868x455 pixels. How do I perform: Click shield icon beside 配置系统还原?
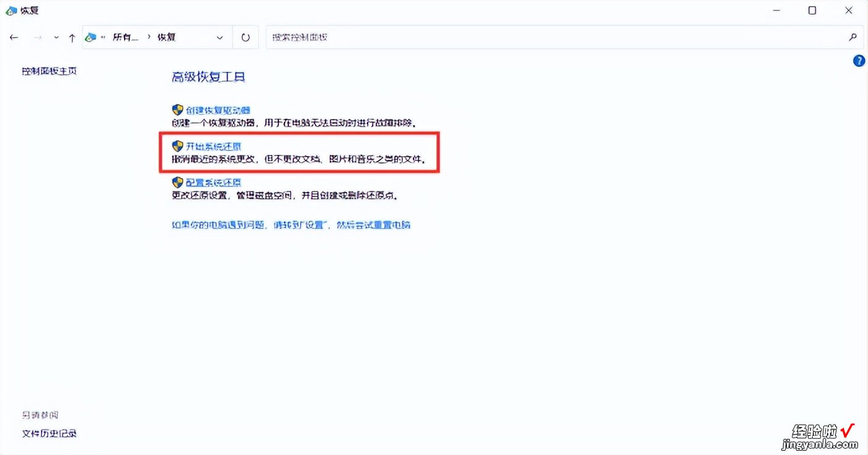[178, 182]
